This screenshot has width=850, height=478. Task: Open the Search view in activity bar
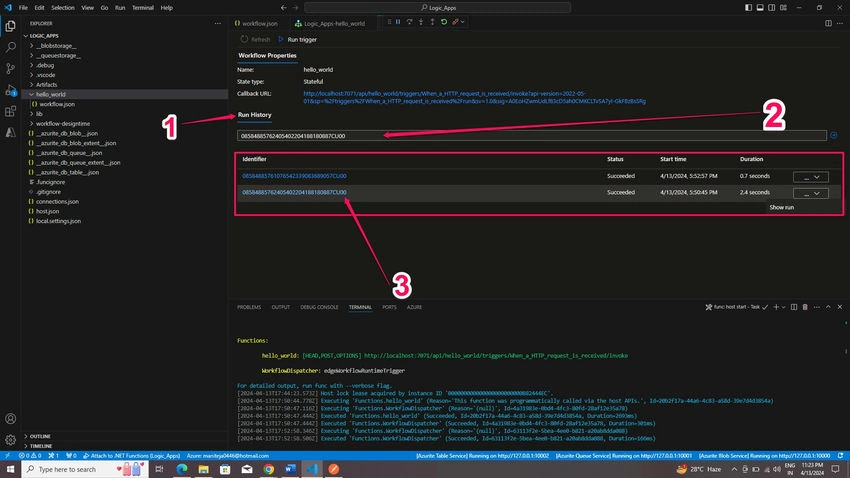tap(10, 47)
